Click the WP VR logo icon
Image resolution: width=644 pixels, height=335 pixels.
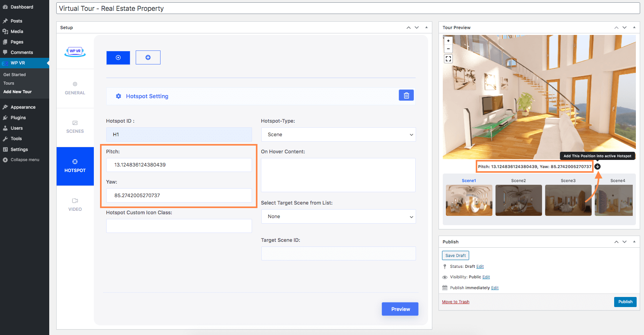click(x=75, y=52)
